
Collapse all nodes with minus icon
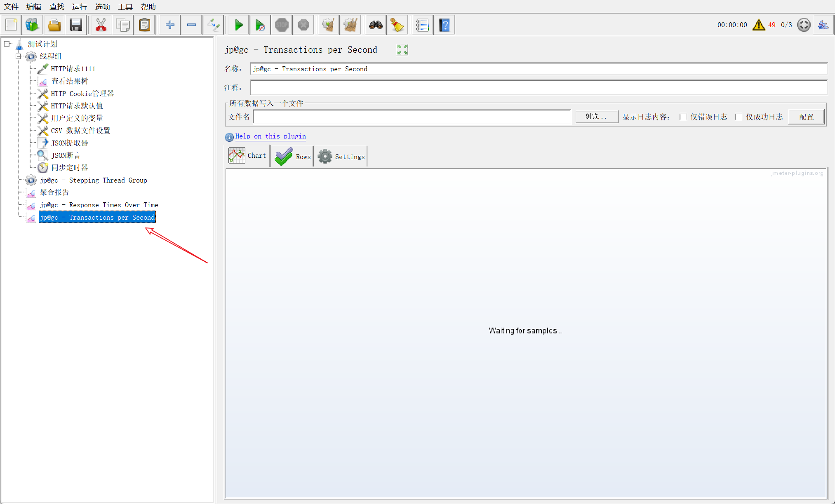point(192,25)
